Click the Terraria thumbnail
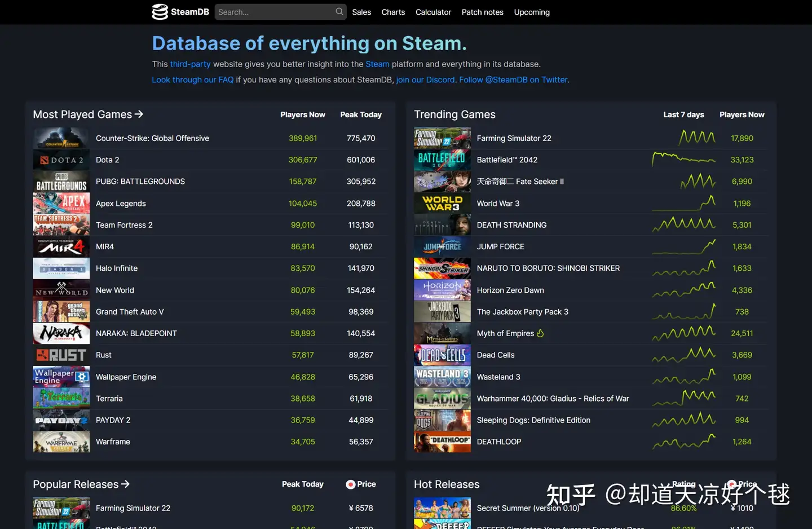 coord(61,399)
